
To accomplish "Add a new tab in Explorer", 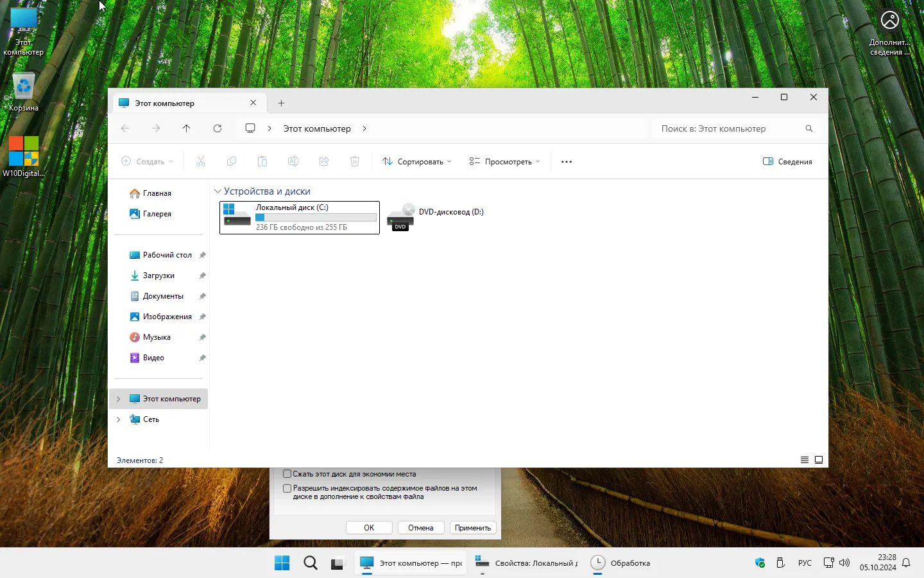I will [x=281, y=103].
